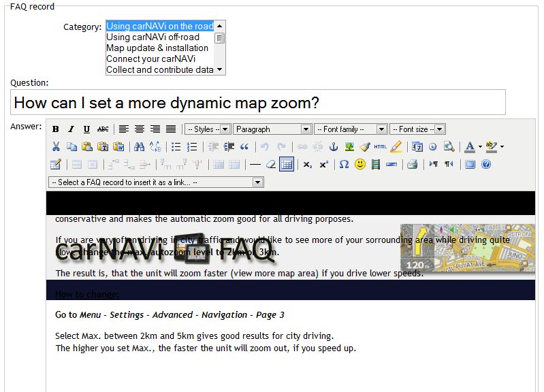Select 'Map update & installation' category
This screenshot has width=544, height=392.
pos(160,48)
